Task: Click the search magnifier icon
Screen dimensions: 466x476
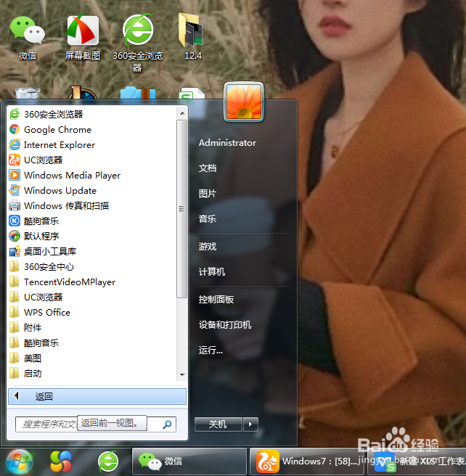Action: point(167,424)
